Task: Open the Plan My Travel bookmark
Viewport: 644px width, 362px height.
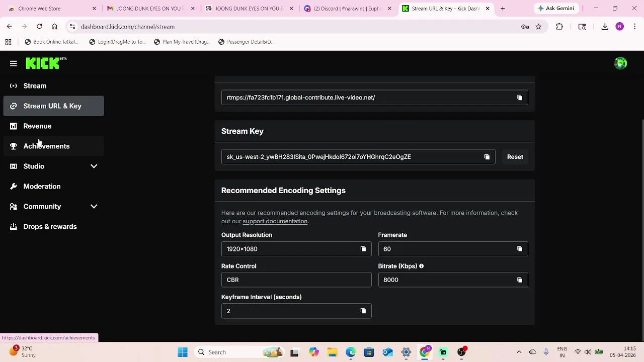Action: pos(182,42)
